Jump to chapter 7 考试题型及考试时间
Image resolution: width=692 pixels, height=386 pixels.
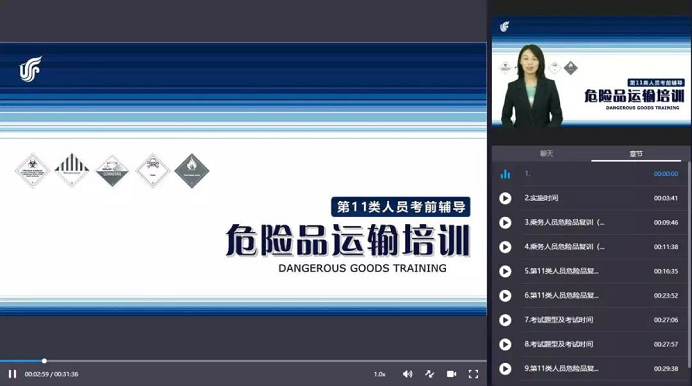590,320
